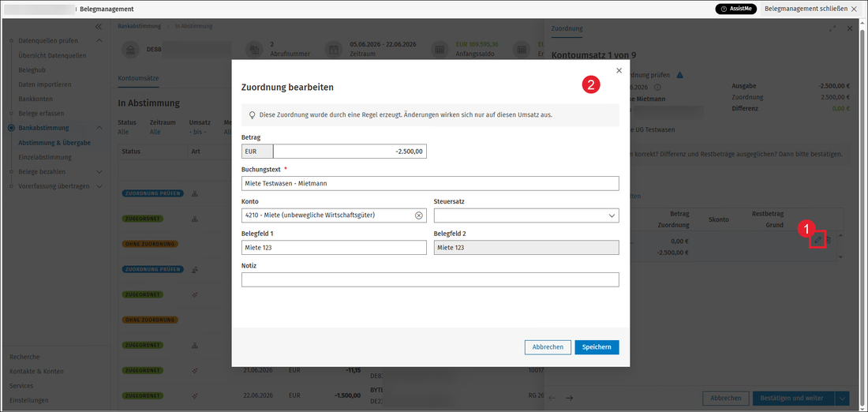Click the Art column header
This screenshot has height=412, width=868.
tap(196, 152)
